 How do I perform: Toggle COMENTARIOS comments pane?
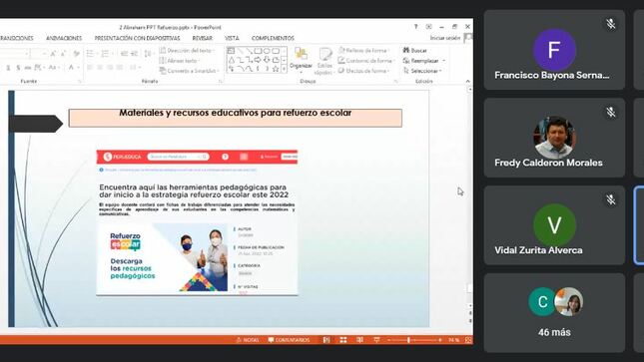tap(290, 340)
